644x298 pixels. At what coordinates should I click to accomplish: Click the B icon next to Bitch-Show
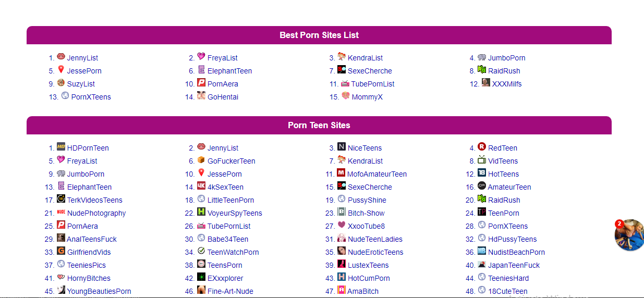click(342, 212)
